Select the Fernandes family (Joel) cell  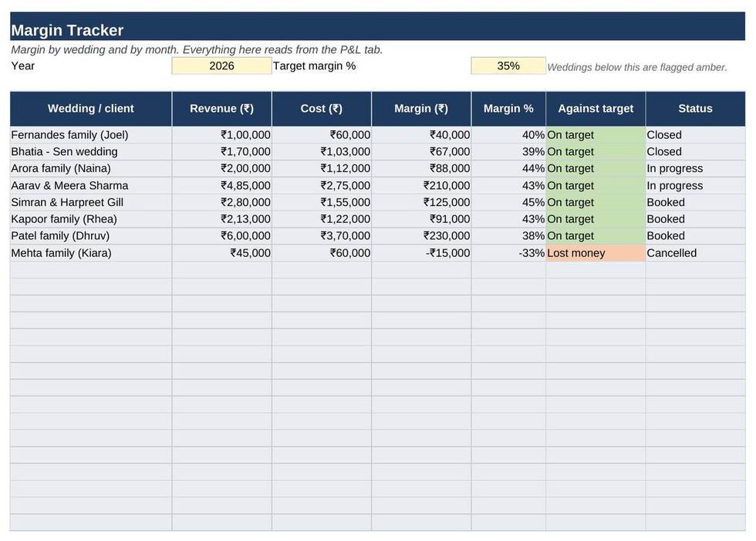91,135
